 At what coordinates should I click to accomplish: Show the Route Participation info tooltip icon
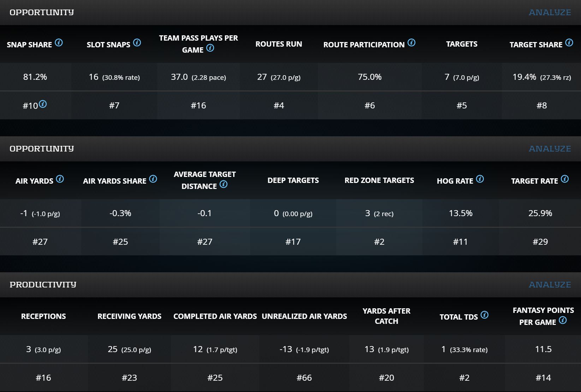[411, 43]
